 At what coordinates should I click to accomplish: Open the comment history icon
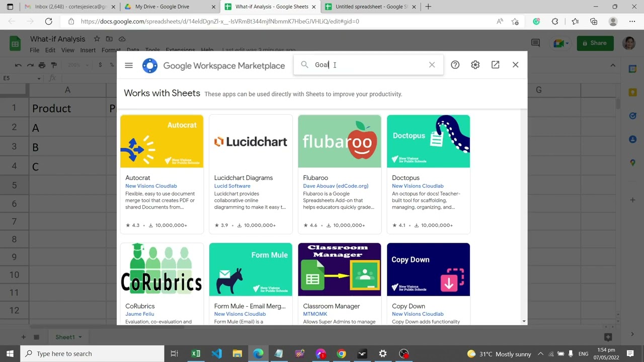(x=536, y=43)
